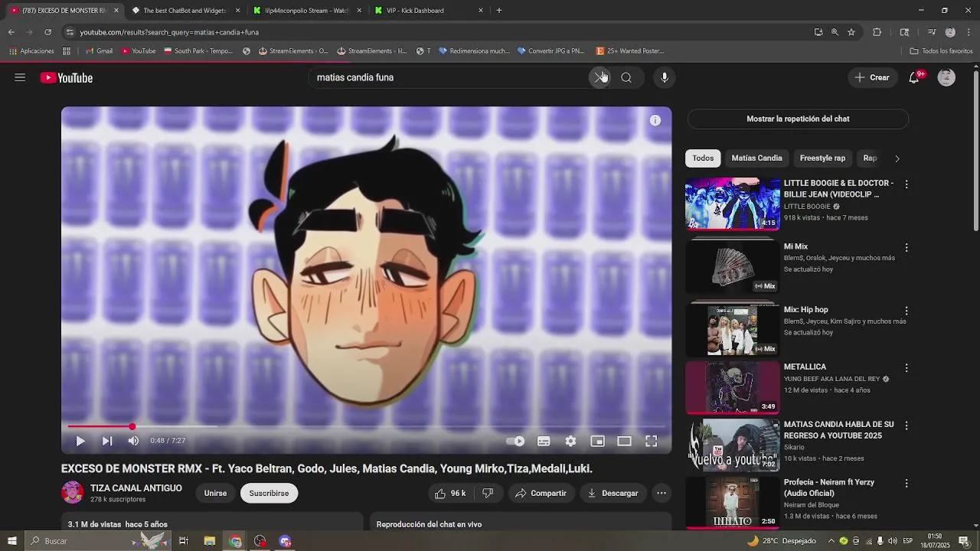Switch to the VIP - Kick Dashboard tab

pyautogui.click(x=427, y=11)
